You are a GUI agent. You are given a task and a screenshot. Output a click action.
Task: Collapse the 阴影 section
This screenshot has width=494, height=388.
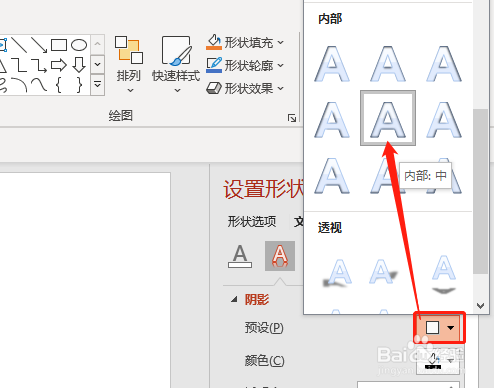coord(234,299)
